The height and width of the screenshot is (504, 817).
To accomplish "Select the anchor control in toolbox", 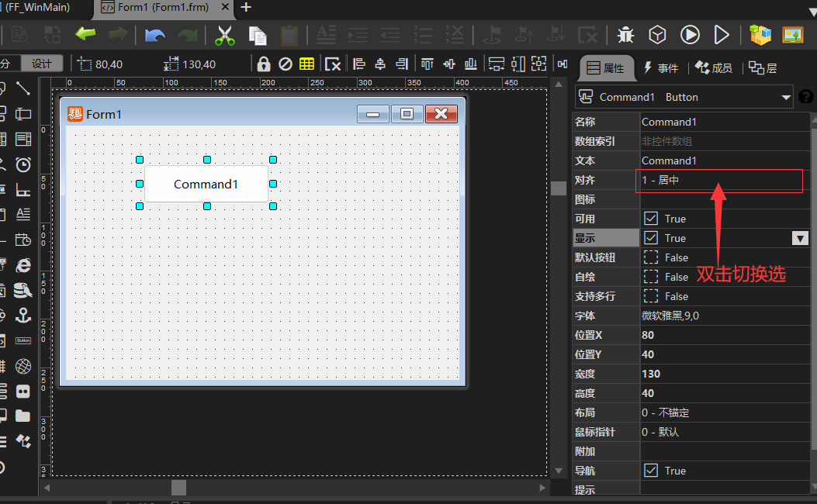I will pos(23,315).
